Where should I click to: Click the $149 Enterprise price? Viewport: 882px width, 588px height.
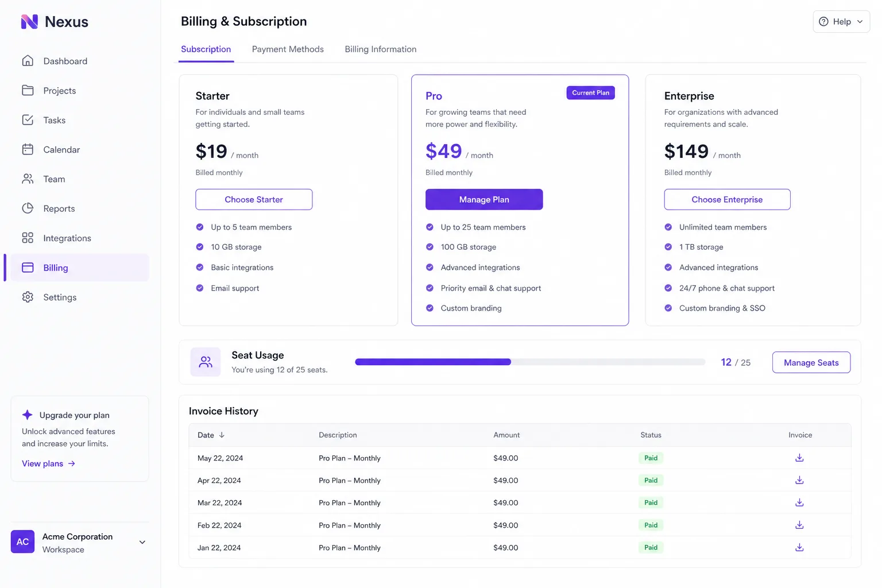pos(686,151)
